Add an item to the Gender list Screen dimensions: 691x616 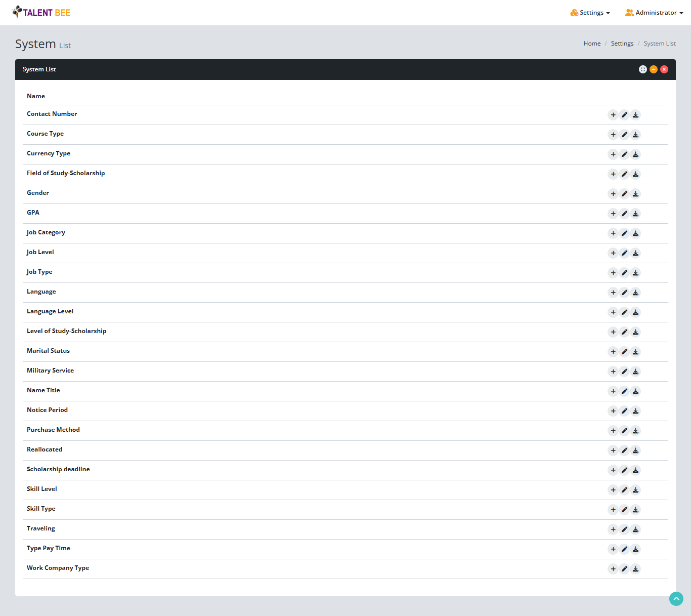coord(613,194)
